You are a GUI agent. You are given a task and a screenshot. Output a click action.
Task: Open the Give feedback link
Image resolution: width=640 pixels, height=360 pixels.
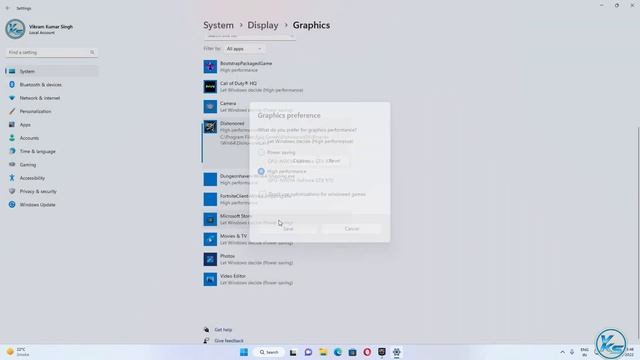[229, 341]
